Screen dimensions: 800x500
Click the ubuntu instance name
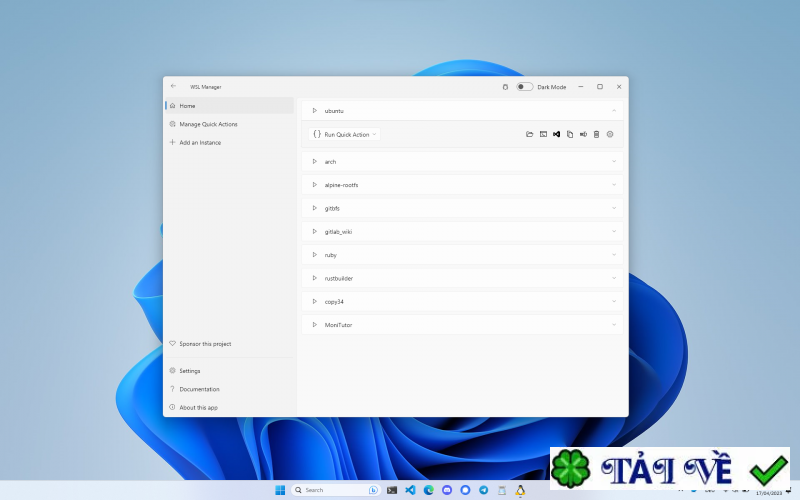[x=334, y=111]
